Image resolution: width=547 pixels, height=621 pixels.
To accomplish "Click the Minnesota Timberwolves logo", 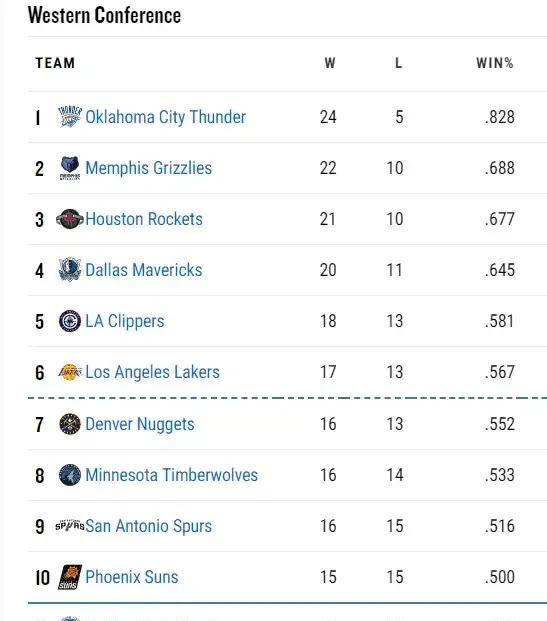I will click(70, 475).
